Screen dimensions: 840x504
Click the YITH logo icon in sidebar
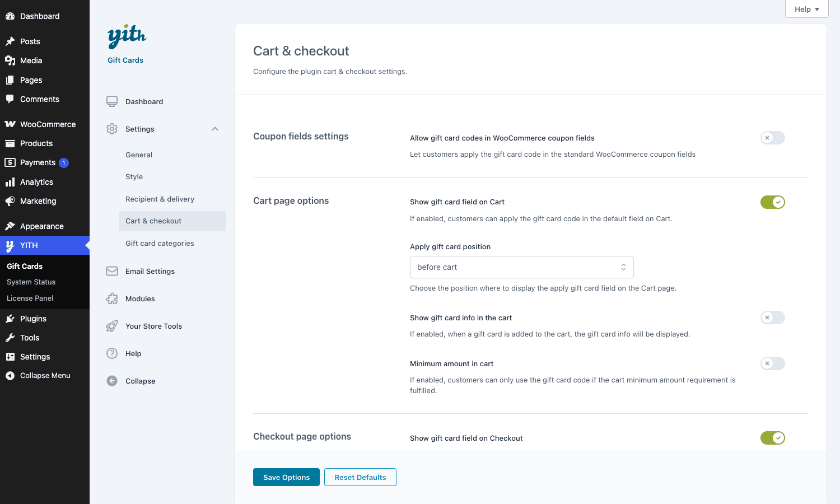coord(10,245)
